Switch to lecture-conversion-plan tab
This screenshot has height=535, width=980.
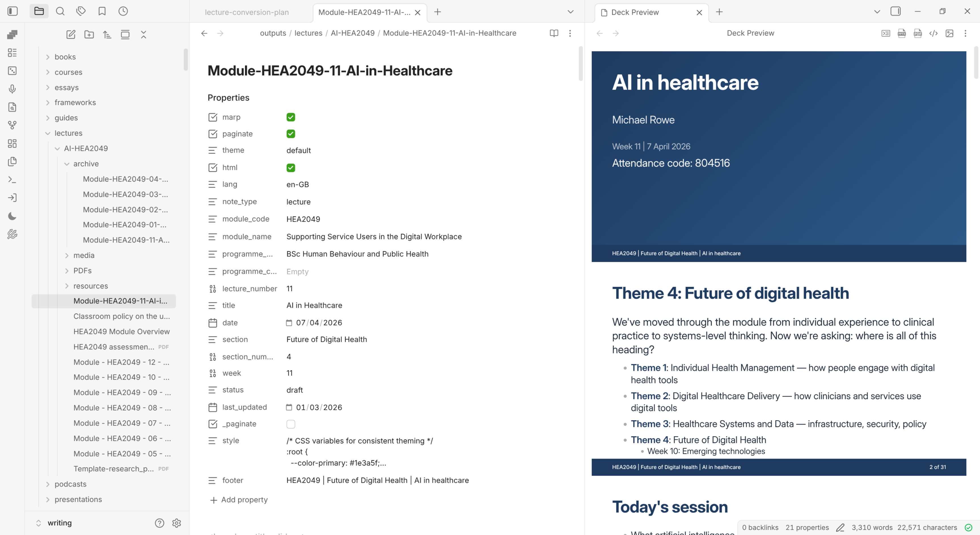point(246,12)
